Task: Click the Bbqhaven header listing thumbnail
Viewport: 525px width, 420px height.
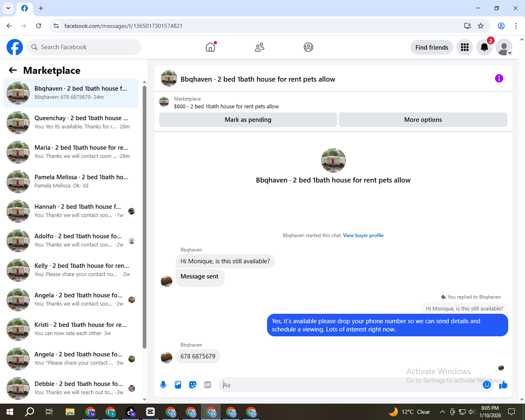Action: click(x=169, y=79)
